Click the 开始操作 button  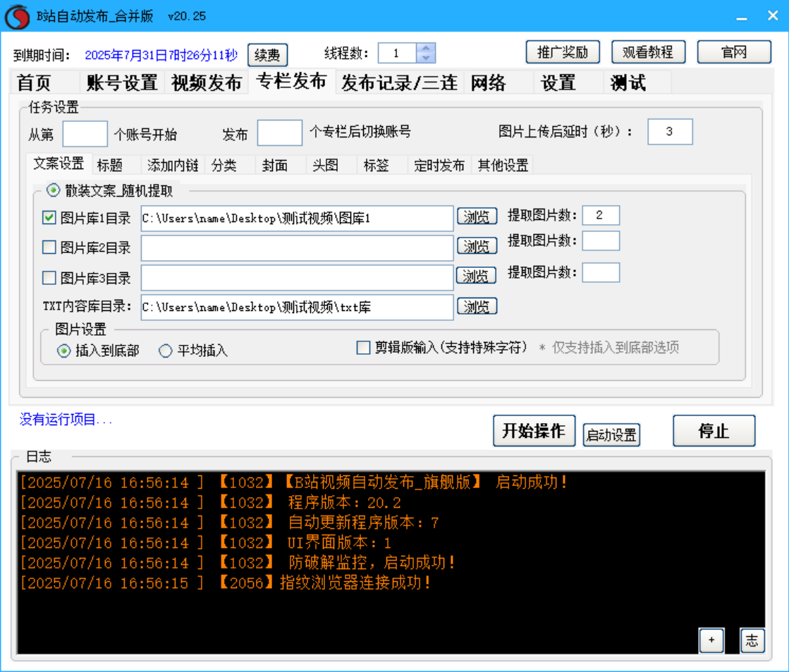pos(534,430)
